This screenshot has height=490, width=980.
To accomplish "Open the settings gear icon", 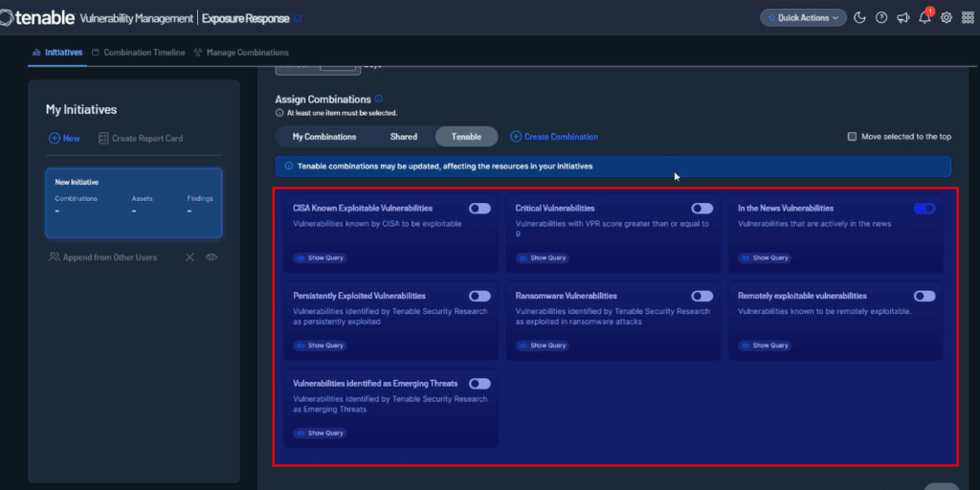I will [x=947, y=17].
